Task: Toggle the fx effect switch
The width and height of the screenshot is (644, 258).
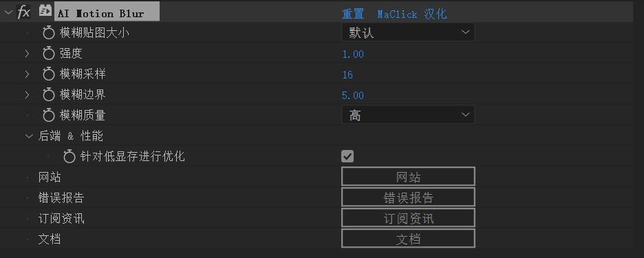Action: point(23,12)
